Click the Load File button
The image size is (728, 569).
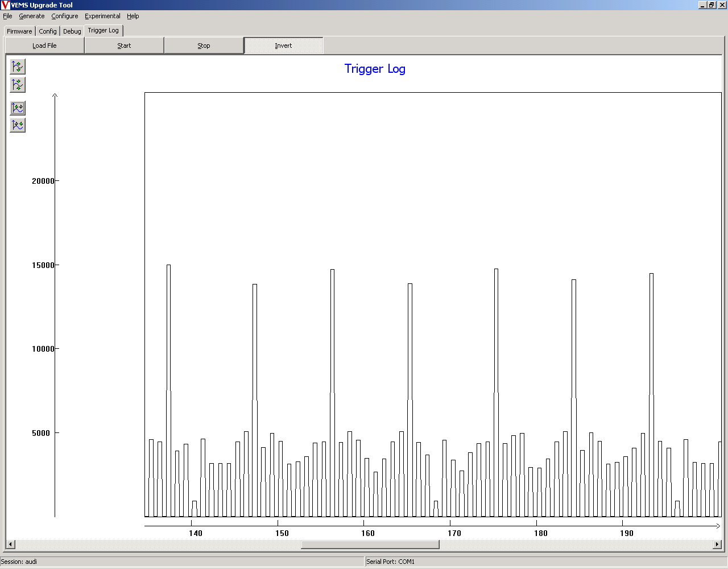[x=44, y=46]
